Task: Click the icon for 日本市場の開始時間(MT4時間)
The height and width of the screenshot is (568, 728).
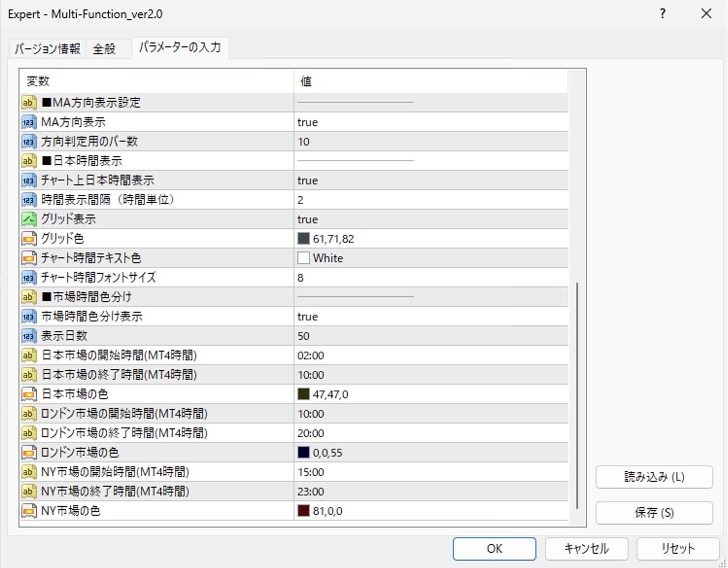Action: 29,355
